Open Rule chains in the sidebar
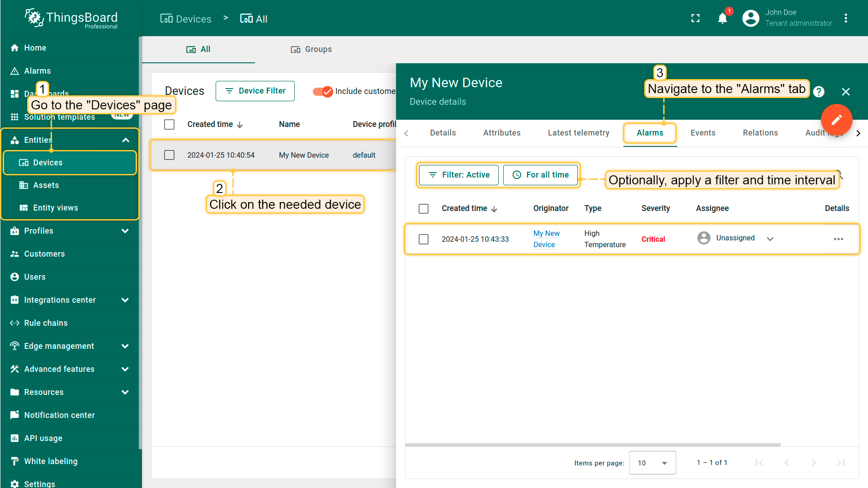Image resolution: width=868 pixels, height=488 pixels. click(46, 323)
